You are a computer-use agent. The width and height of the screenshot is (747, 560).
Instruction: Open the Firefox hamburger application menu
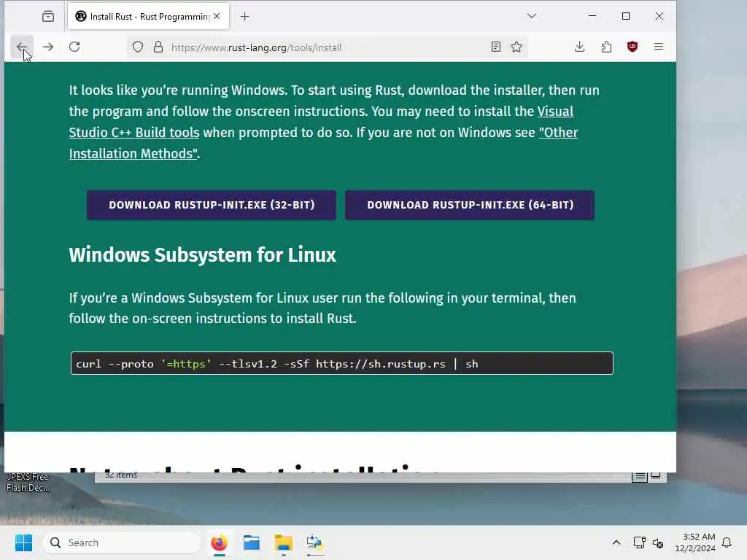[659, 47]
